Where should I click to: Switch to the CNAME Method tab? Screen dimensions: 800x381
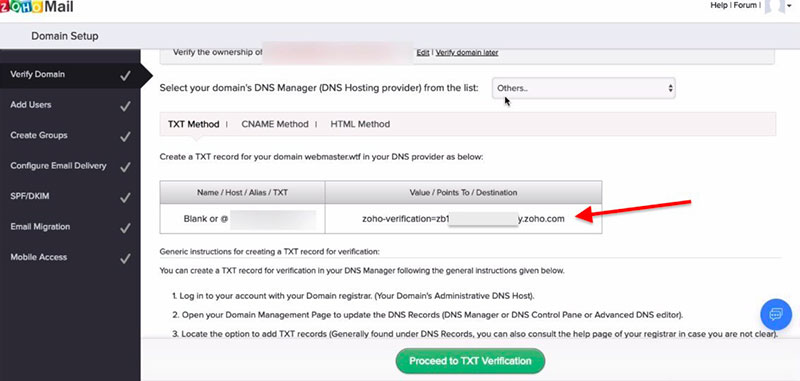coord(275,124)
